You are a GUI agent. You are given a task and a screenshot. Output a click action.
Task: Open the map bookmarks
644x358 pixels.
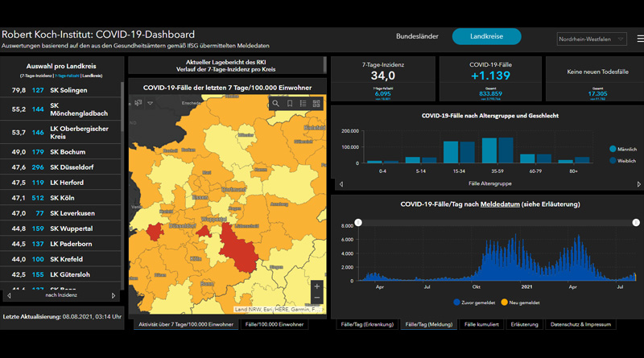[290, 104]
